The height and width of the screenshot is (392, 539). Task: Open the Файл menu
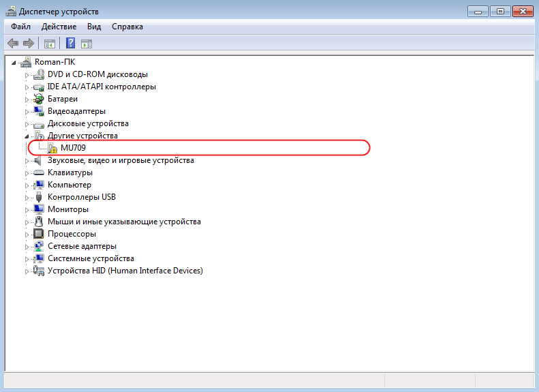pyautogui.click(x=20, y=27)
